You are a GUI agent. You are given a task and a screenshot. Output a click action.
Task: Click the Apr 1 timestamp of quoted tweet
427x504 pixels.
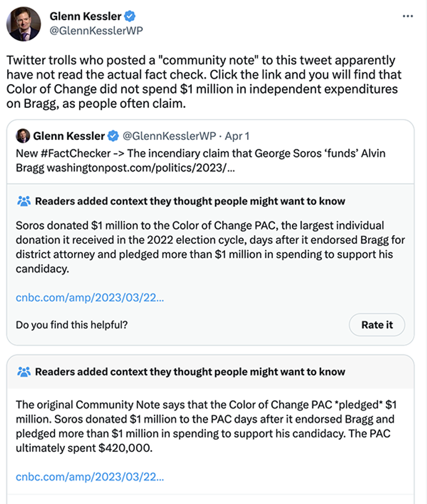click(x=237, y=136)
